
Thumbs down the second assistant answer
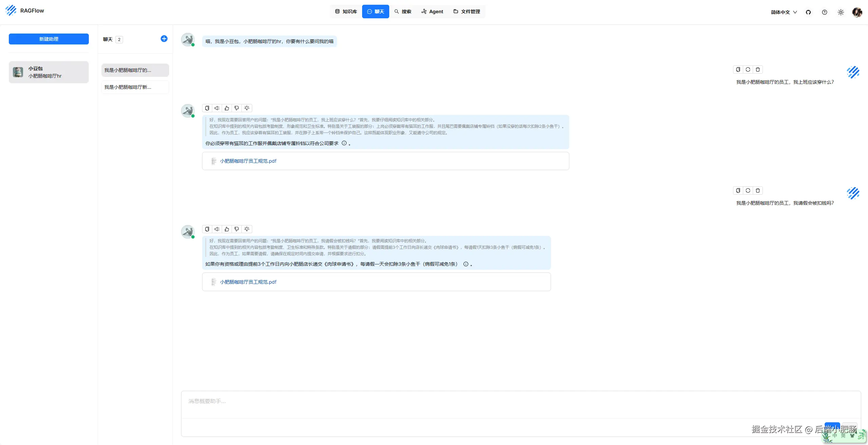(x=237, y=229)
